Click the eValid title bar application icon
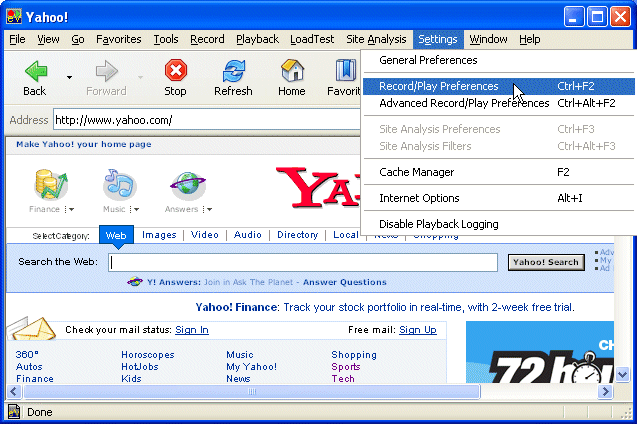 tap(14, 17)
